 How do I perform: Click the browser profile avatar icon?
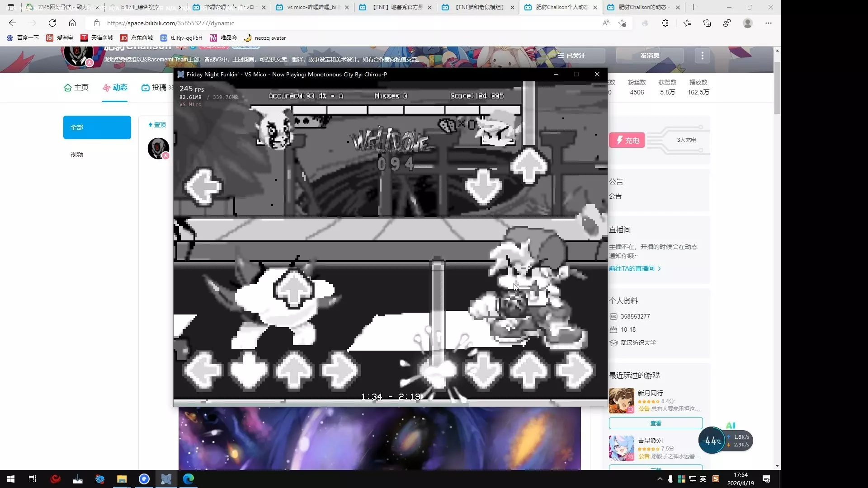(748, 23)
